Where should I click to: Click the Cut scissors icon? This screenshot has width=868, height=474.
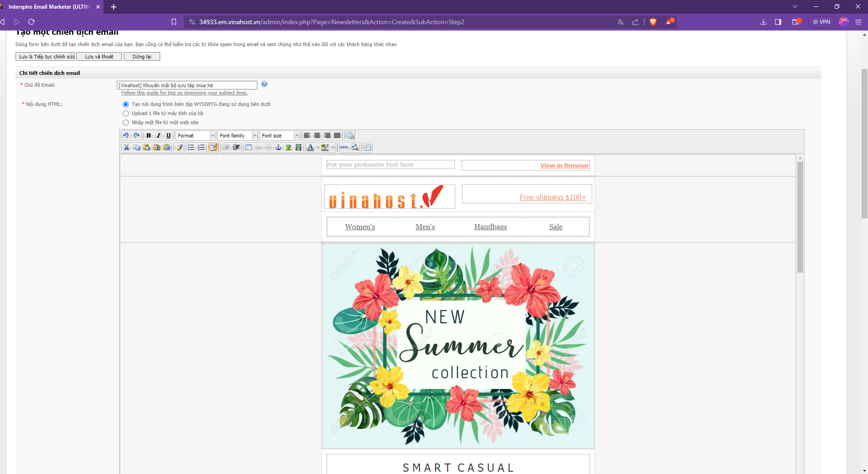coord(126,147)
